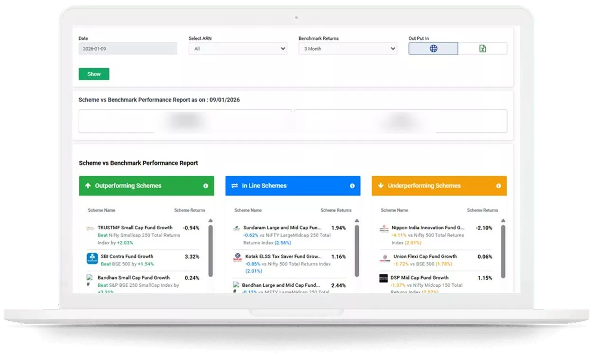The width and height of the screenshot is (593, 364).
Task: Select the Excel export output option
Action: (x=483, y=48)
